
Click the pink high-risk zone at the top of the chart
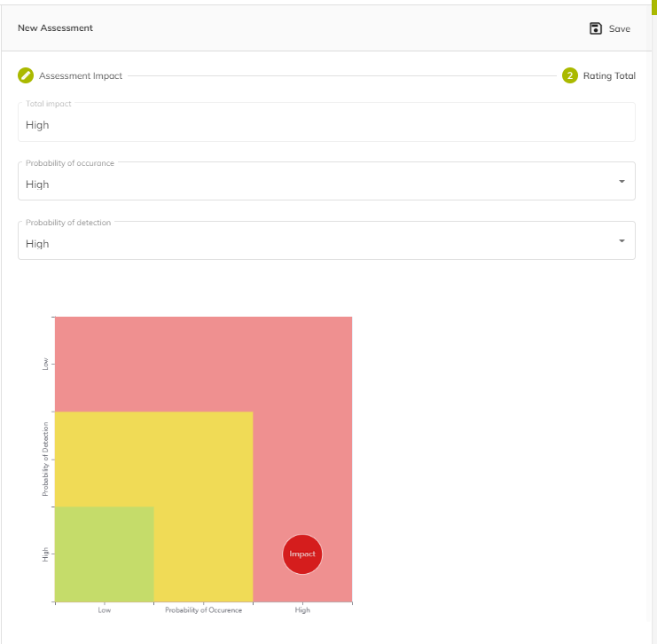point(204,364)
